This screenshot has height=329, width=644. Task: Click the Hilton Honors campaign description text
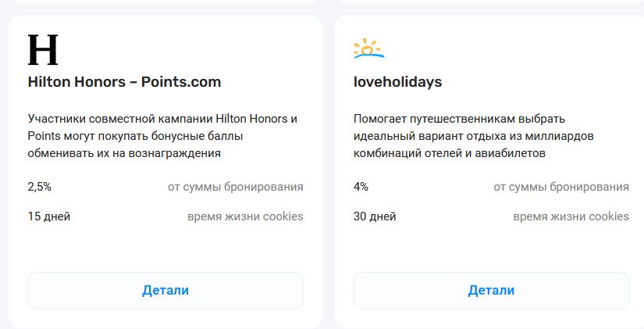(162, 136)
